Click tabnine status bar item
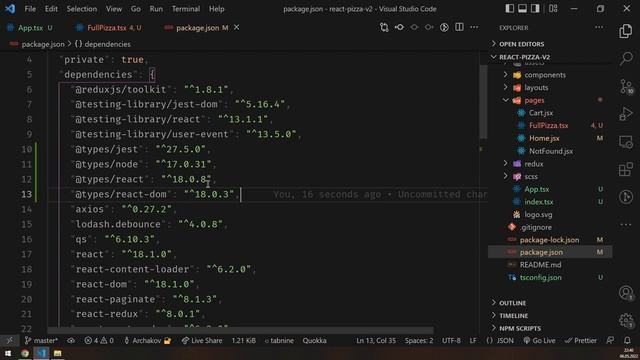The image size is (640, 360). point(279,340)
